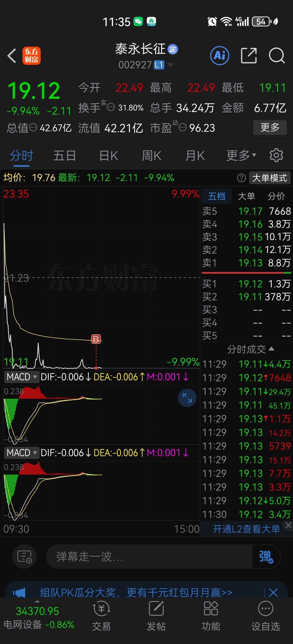Tap 开通L2查看大单 link

tap(246, 529)
